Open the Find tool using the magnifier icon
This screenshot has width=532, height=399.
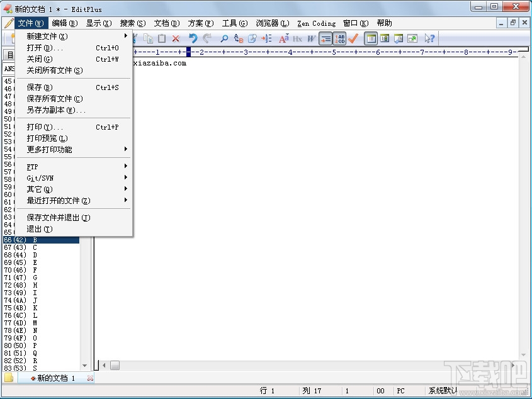pos(224,38)
